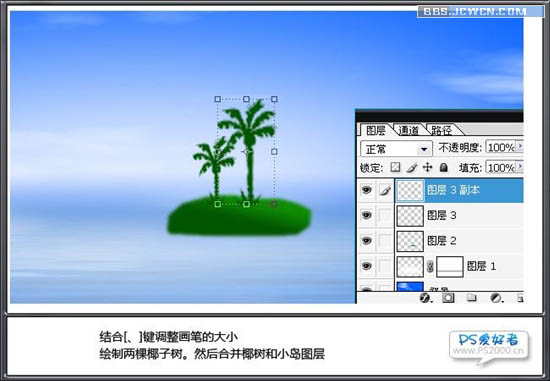The width and height of the screenshot is (550, 381).
Task: Toggle visibility of 图层 2
Action: pyautogui.click(x=367, y=240)
